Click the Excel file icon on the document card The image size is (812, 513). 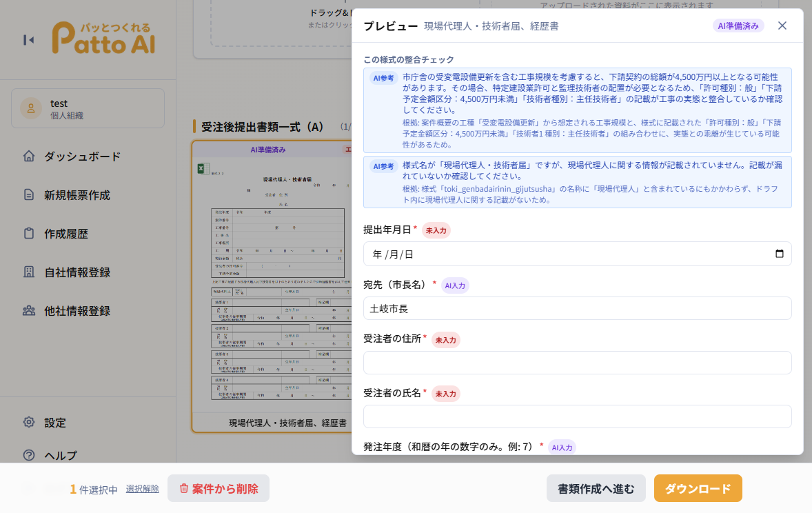[x=203, y=168]
